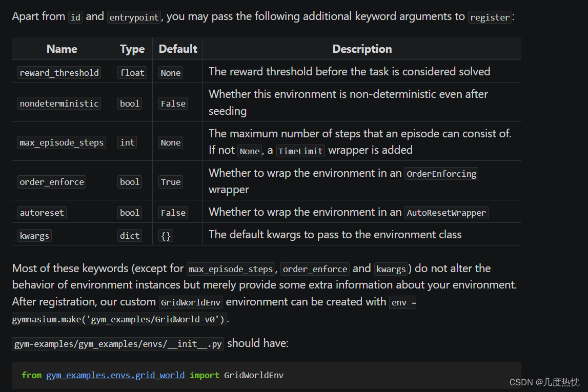Click the True default value cell
This screenshot has height=392, width=588.
171,182
